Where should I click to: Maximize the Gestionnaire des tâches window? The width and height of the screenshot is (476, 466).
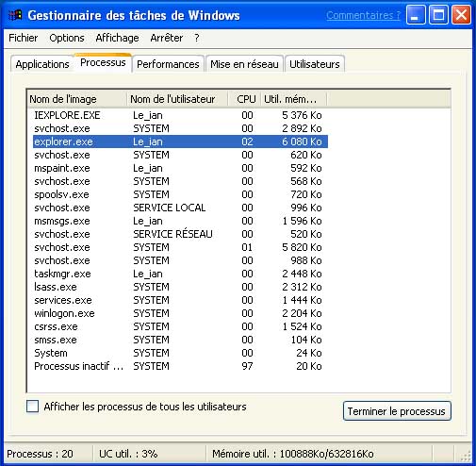[x=438, y=15]
